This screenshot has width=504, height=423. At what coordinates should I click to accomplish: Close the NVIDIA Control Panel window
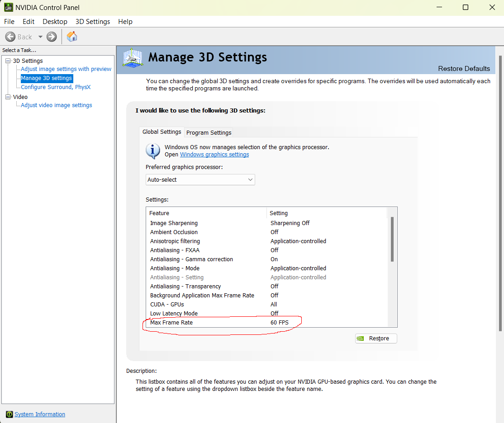tap(492, 7)
